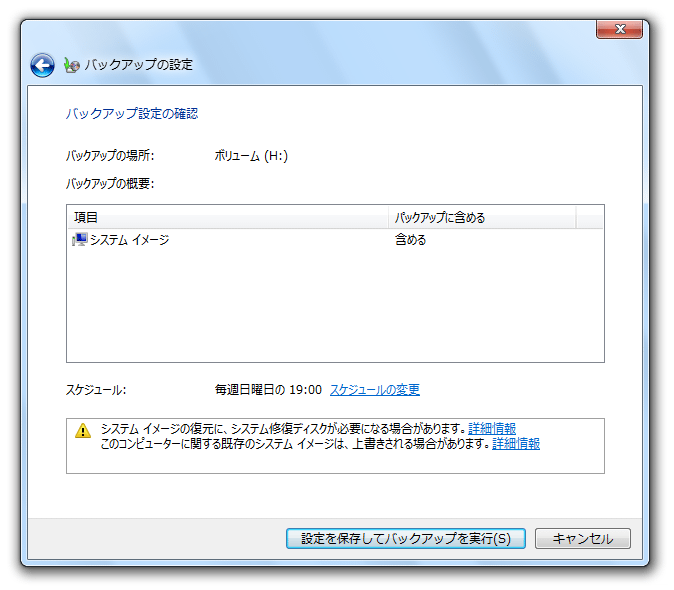Click the バックアップの設定 window title text
The height and width of the screenshot is (590, 674).
(138, 65)
